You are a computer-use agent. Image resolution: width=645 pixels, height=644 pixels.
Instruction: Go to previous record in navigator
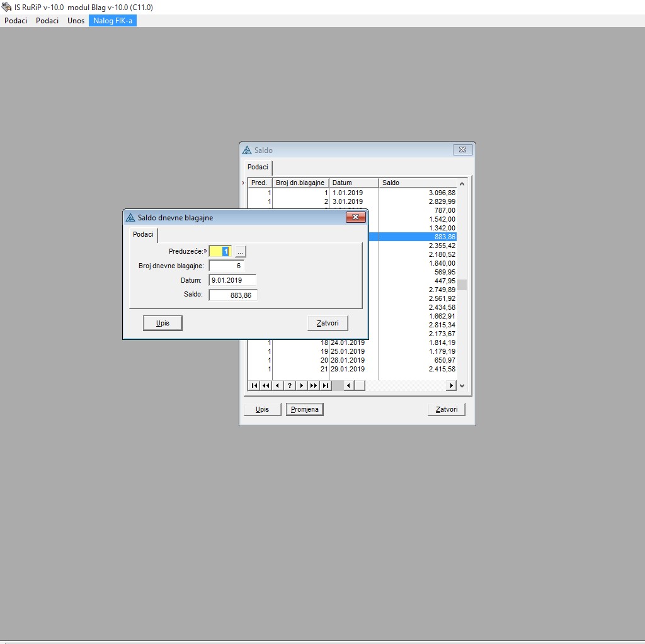(278, 385)
